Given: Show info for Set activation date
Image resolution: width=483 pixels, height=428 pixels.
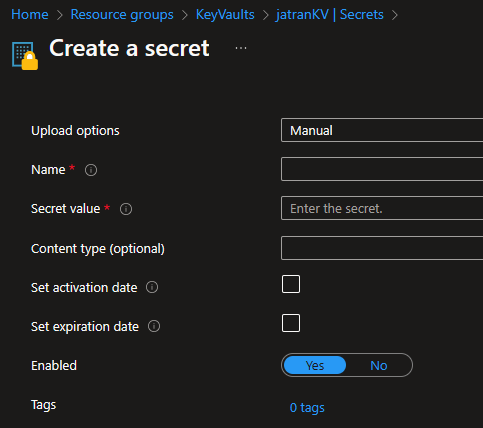Looking at the screenshot, I should coord(152,287).
